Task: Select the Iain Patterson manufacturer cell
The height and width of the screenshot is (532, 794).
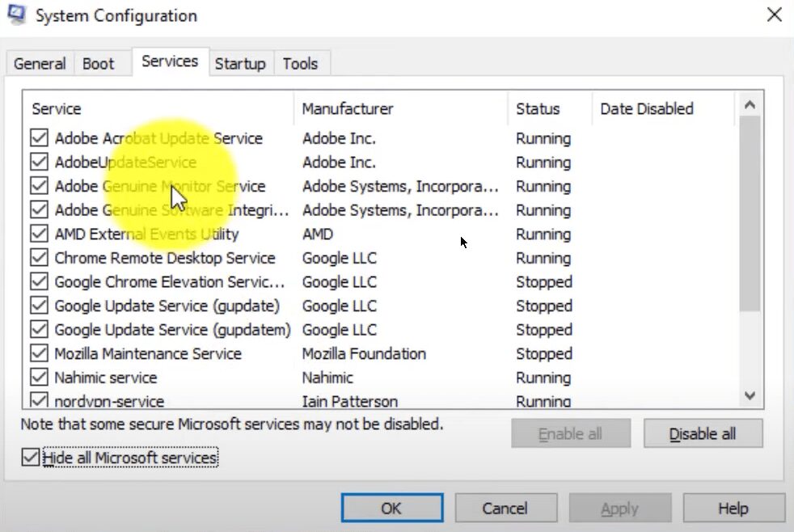Action: click(x=350, y=401)
